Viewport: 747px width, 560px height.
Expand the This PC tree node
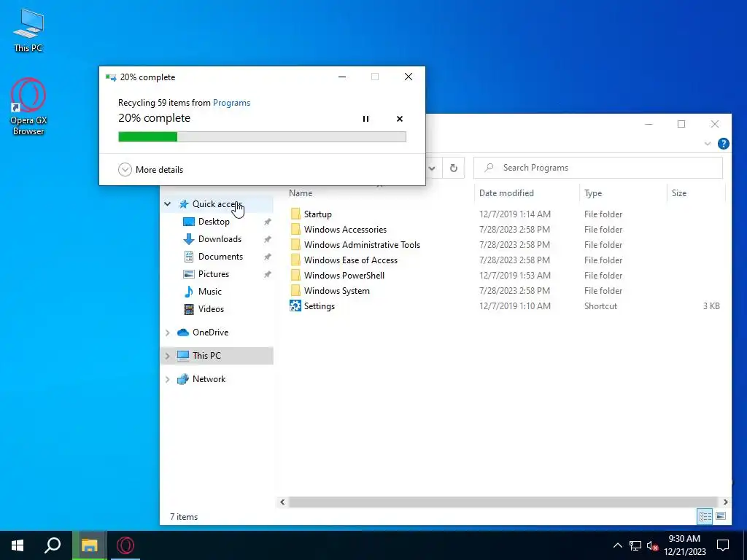point(167,356)
